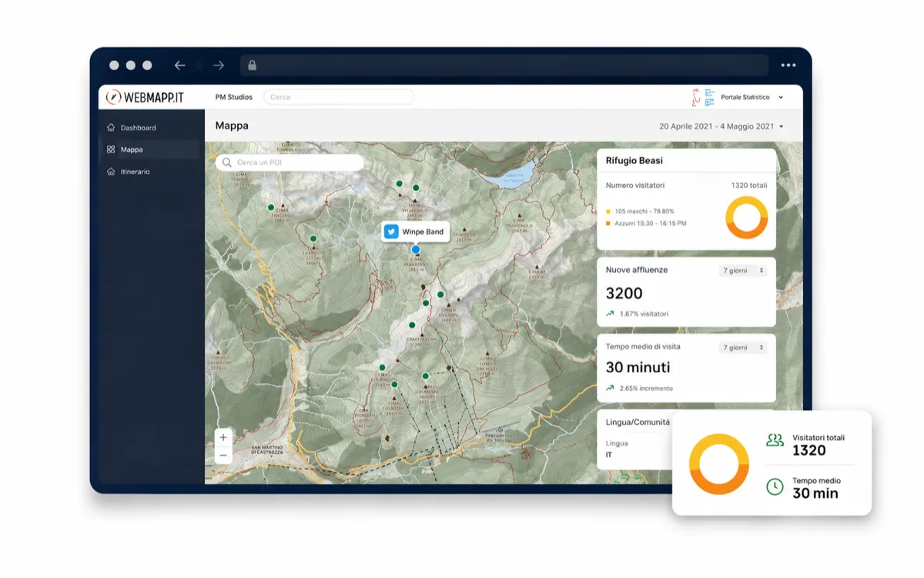Click the Cerca search field in header
Screen dimensions: 924x578
(x=339, y=97)
